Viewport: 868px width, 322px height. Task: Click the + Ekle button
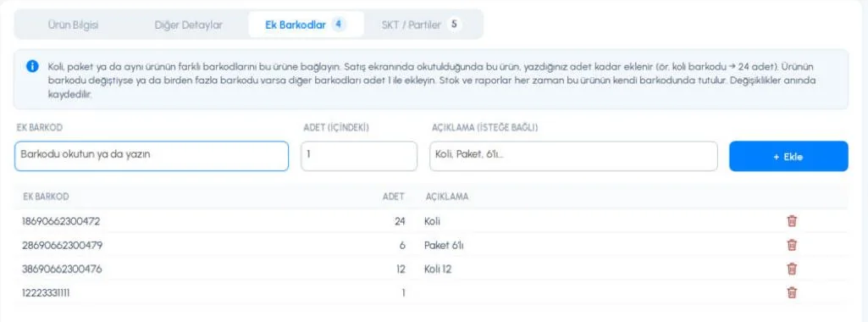(x=788, y=156)
